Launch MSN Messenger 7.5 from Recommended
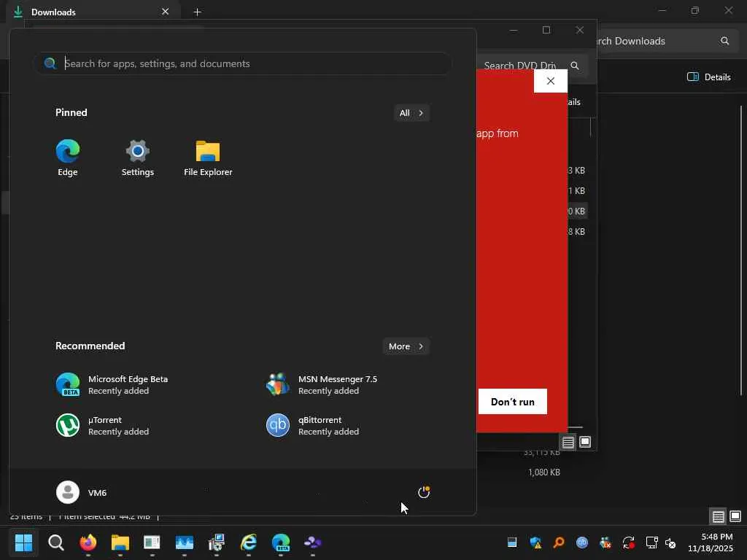 click(x=322, y=385)
